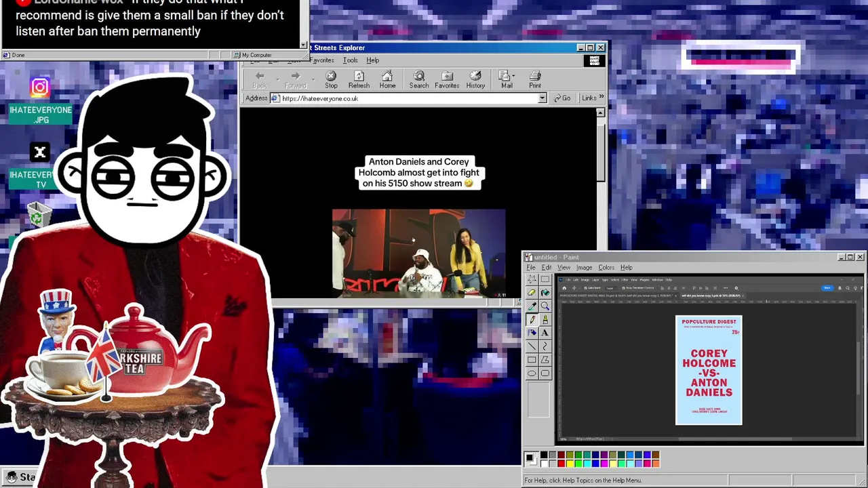
Task: Click Refresh in the browser toolbar
Action: tap(359, 79)
